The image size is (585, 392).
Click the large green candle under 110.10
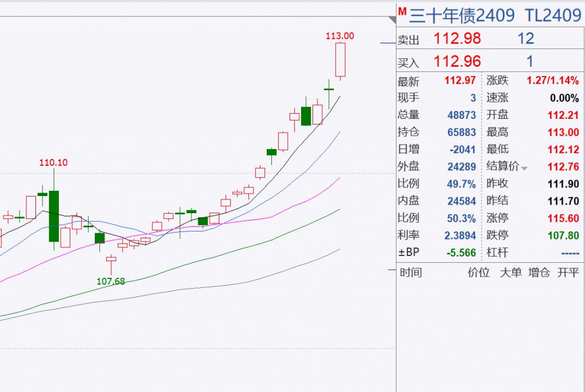tap(54, 216)
